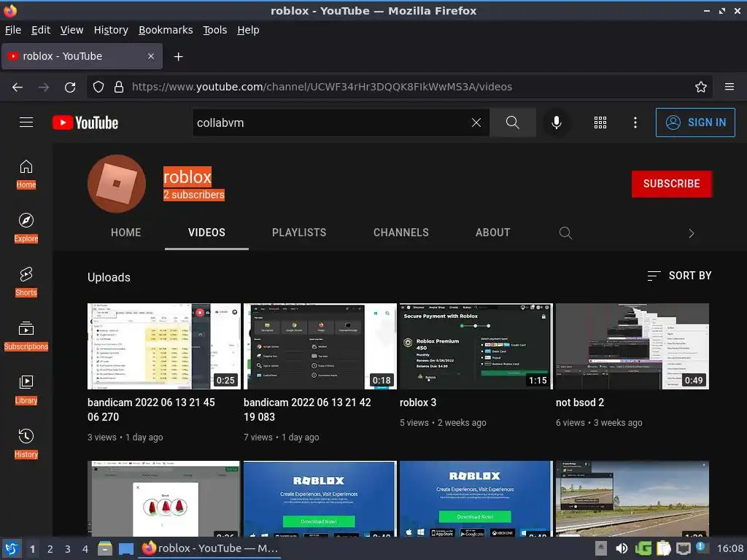The image size is (747, 560).
Task: Search within channel magnifier icon
Action: pyautogui.click(x=565, y=233)
